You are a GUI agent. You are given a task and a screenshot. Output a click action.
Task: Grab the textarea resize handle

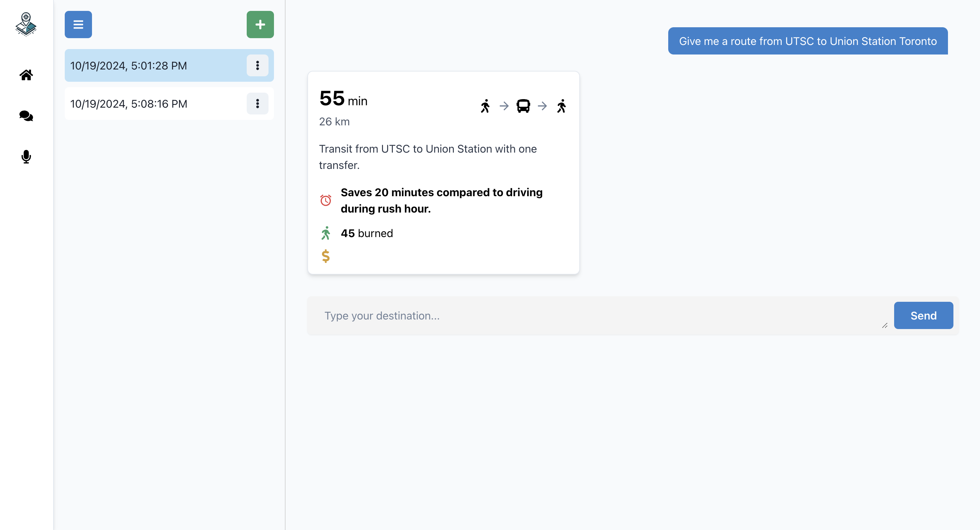click(885, 325)
